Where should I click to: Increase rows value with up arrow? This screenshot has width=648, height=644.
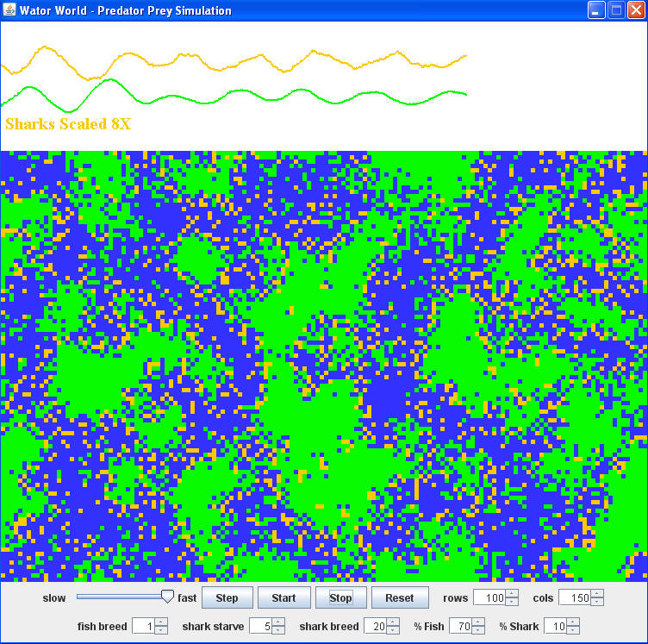tap(512, 594)
